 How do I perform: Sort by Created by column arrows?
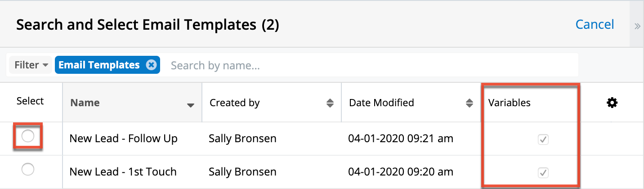(x=330, y=103)
